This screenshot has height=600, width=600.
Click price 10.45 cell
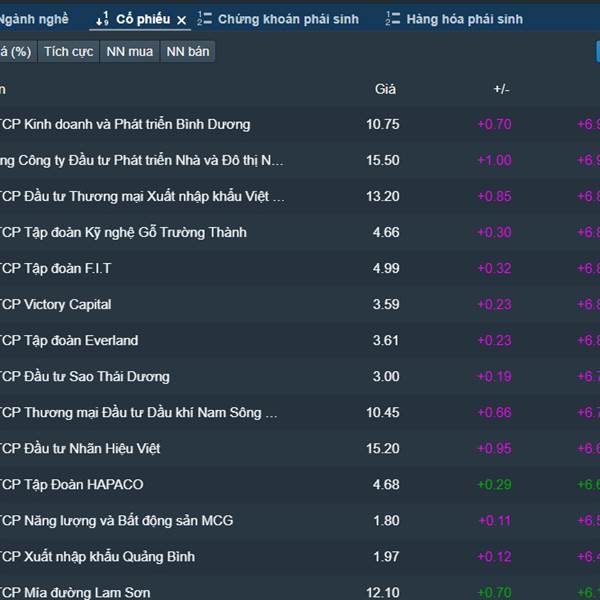[383, 412]
